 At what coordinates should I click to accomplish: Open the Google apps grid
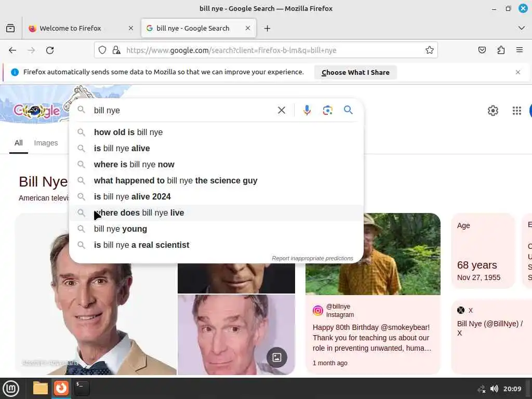click(517, 111)
